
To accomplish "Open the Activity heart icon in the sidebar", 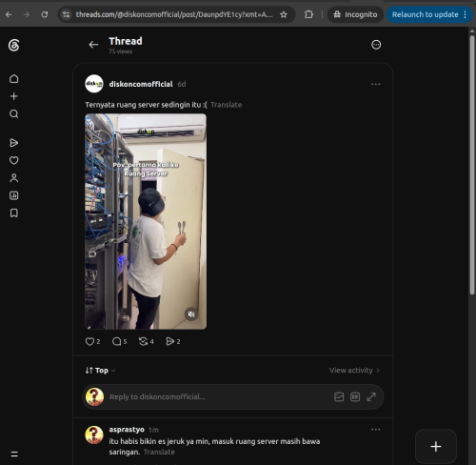I will tap(13, 160).
